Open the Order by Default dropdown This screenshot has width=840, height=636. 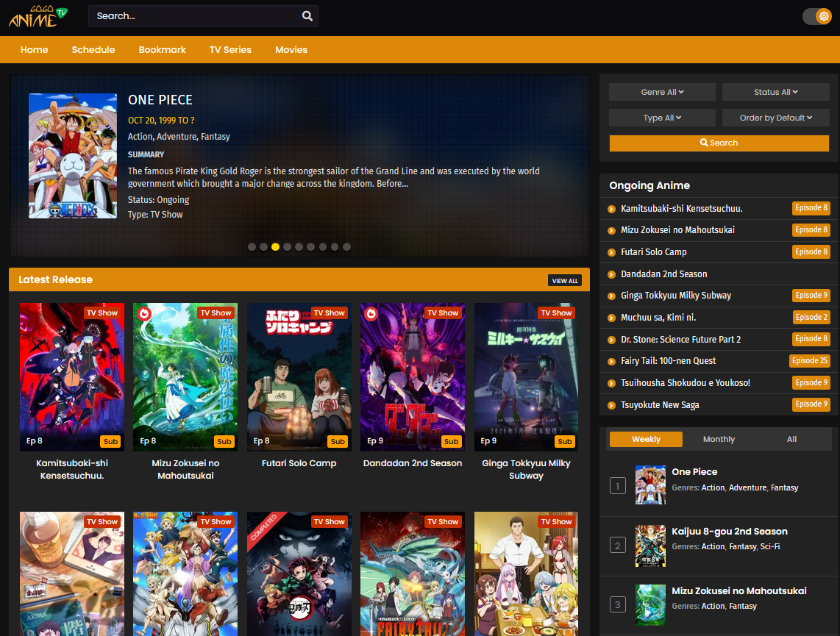tap(776, 118)
